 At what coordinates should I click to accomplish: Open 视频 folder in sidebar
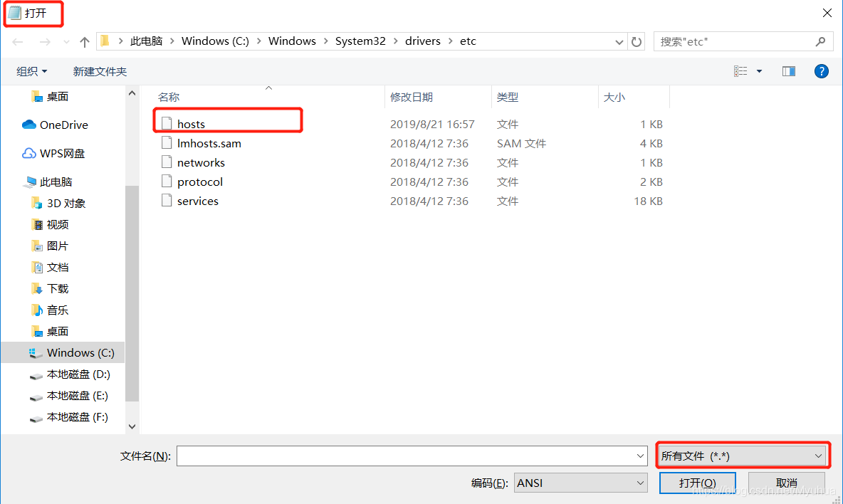[x=57, y=225]
